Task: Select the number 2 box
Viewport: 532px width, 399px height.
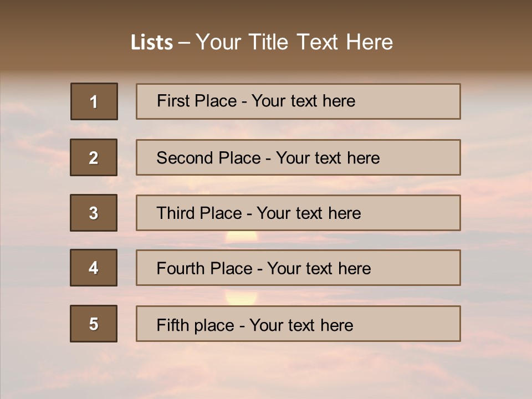Action: coord(94,157)
